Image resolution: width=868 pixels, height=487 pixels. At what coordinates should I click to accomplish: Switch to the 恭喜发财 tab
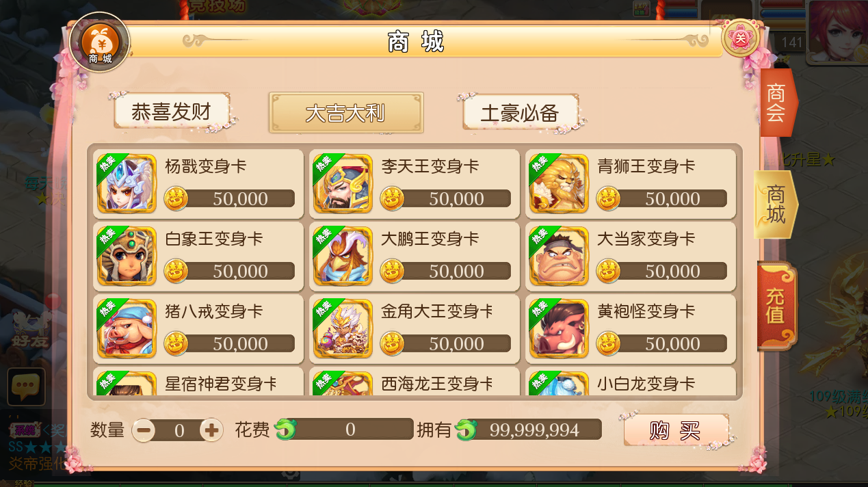pyautogui.click(x=171, y=111)
